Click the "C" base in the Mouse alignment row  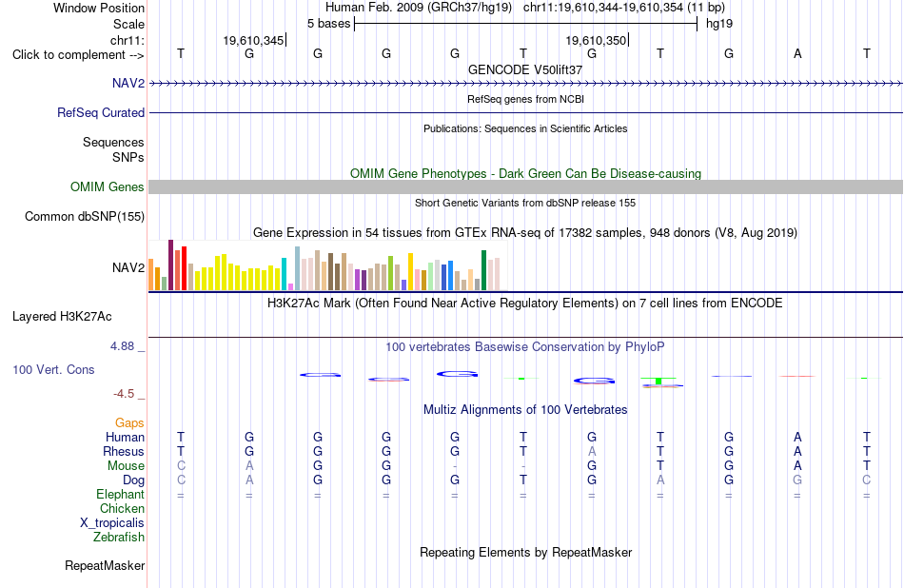point(181,466)
